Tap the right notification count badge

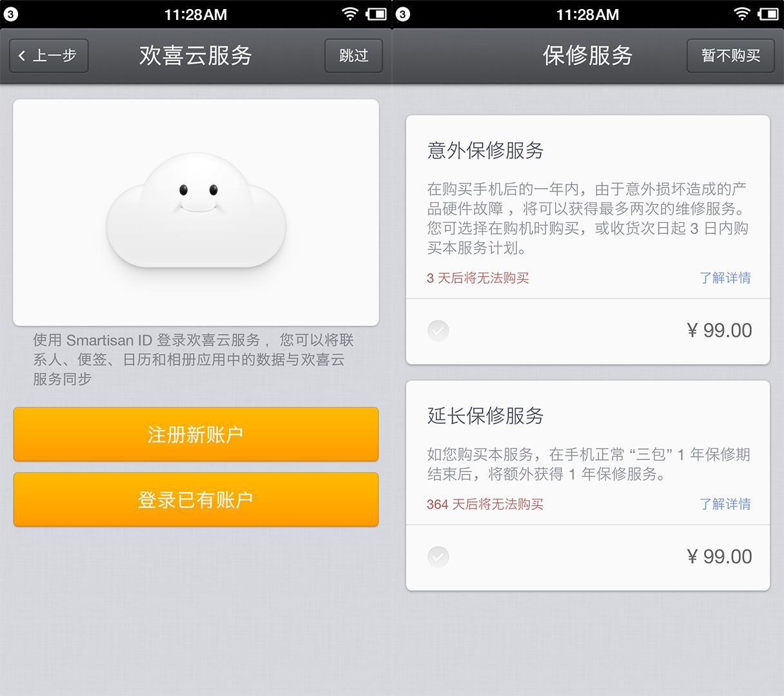403,14
